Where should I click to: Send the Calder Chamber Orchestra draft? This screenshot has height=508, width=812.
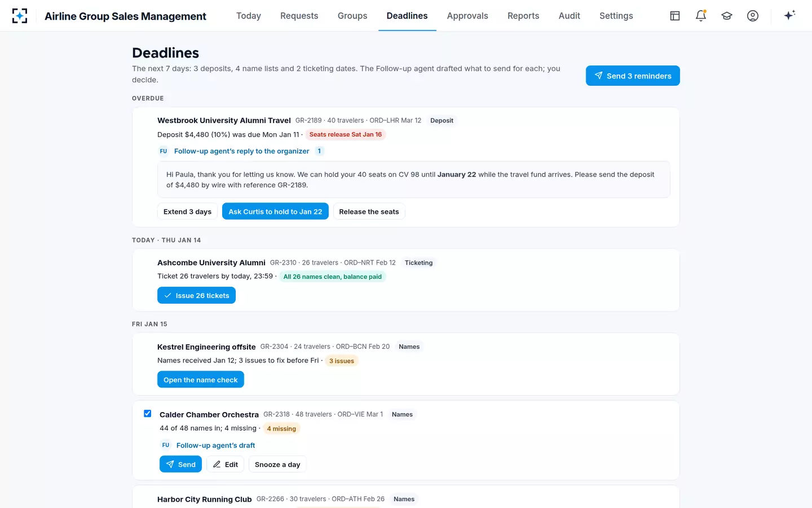pos(180,465)
